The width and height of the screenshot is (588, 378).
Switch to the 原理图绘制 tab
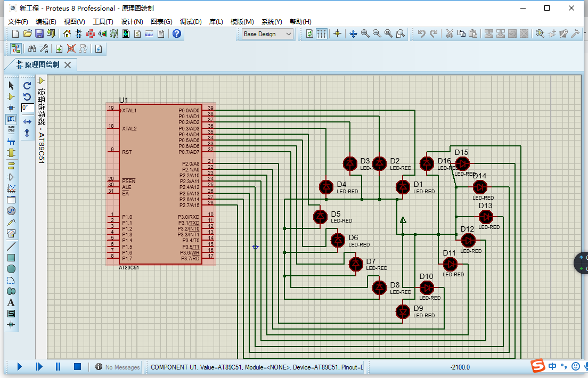click(42, 65)
